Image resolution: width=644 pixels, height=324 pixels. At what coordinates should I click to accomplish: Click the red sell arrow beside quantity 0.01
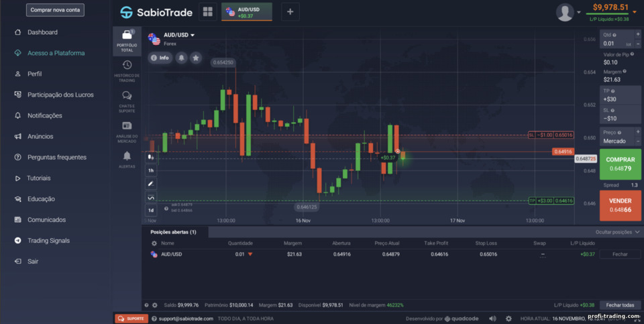pyautogui.click(x=250, y=255)
